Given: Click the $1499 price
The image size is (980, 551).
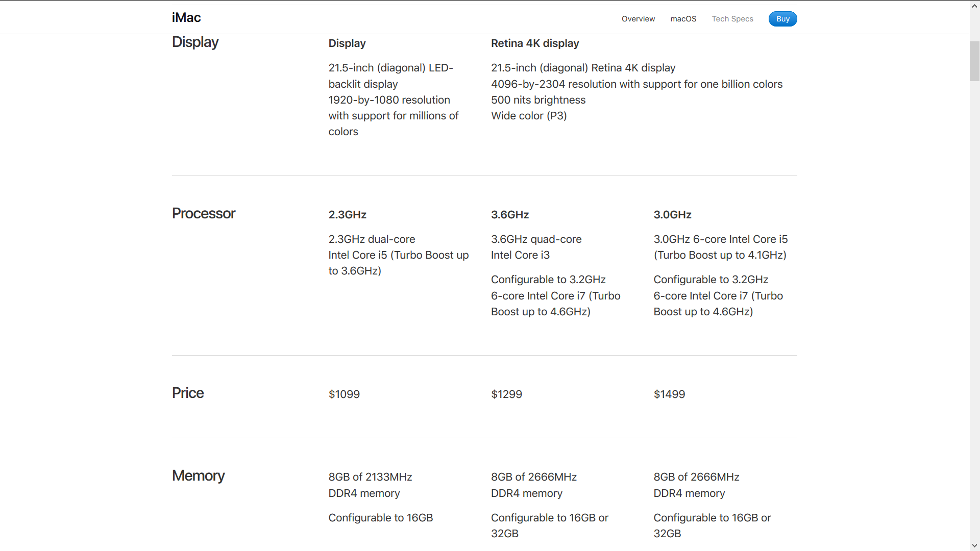Looking at the screenshot, I should (x=669, y=394).
